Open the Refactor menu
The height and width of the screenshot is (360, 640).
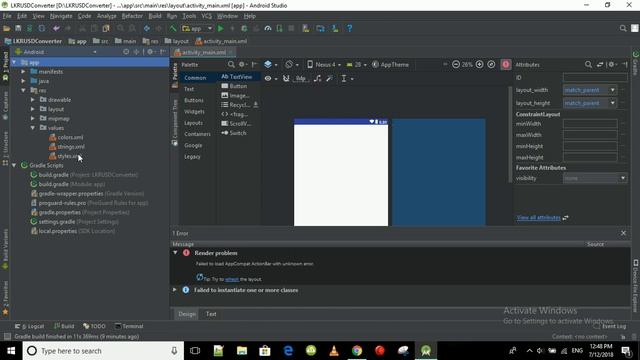coord(132,16)
